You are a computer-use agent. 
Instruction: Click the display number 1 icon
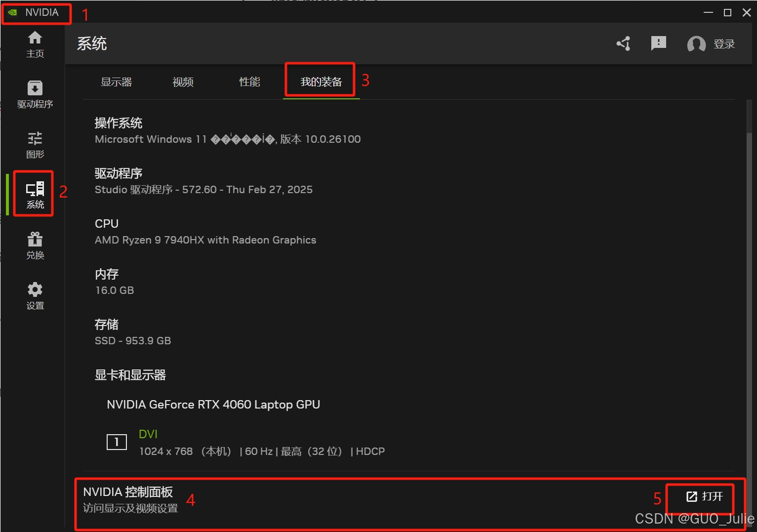point(117,442)
